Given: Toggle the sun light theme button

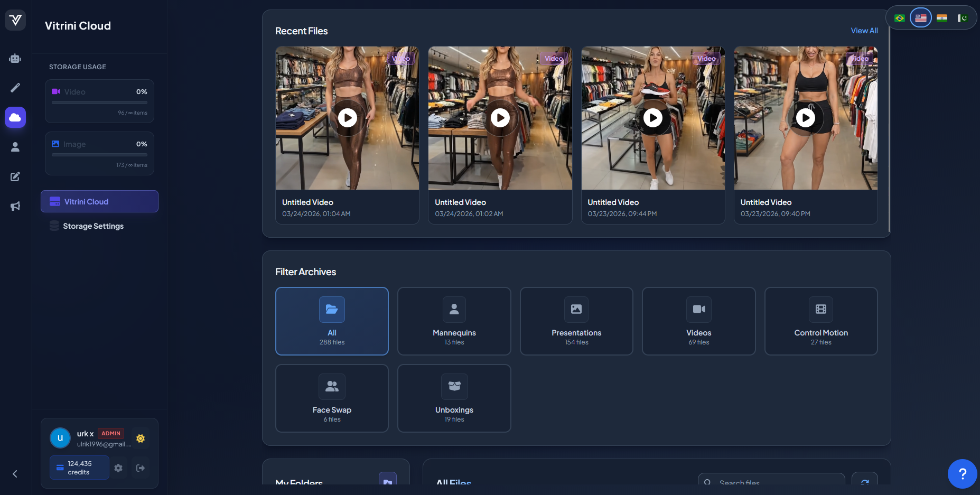Looking at the screenshot, I should pyautogui.click(x=141, y=438).
